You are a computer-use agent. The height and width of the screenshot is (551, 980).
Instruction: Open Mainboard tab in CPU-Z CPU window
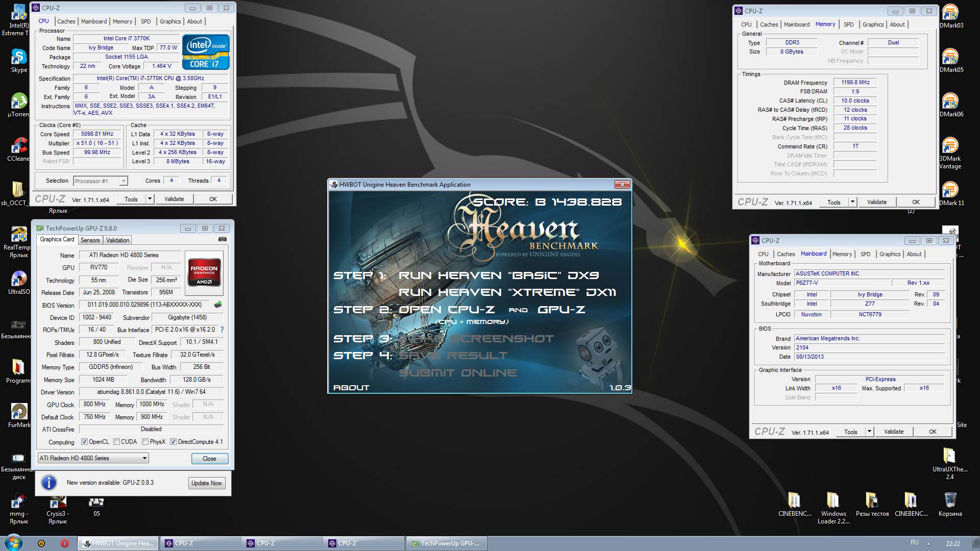click(94, 21)
